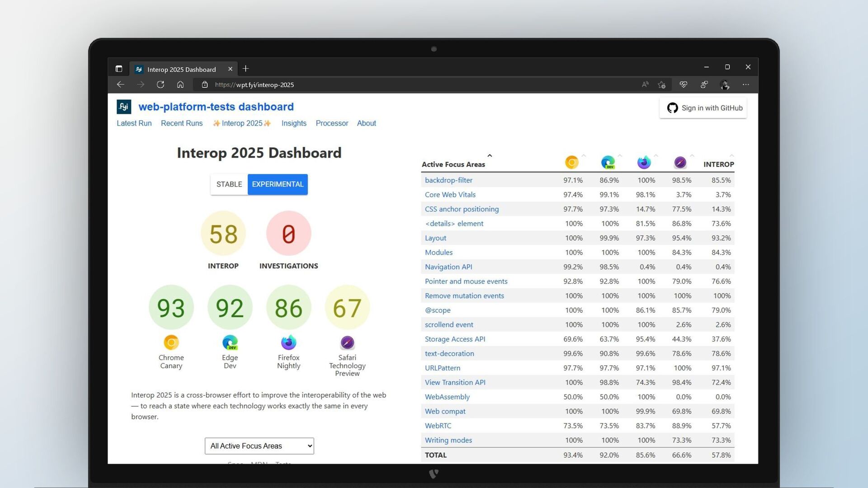Sort by Edge Dev column header icon

(608, 162)
